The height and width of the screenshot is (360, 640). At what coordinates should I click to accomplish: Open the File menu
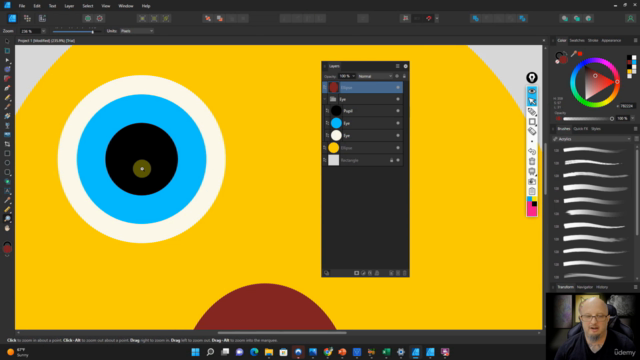coord(22,6)
